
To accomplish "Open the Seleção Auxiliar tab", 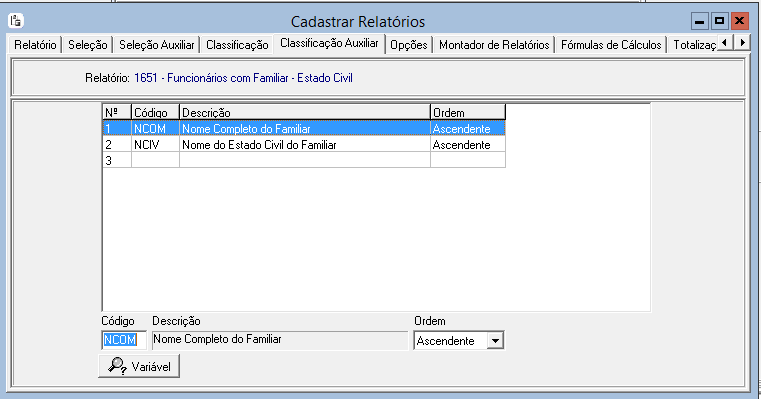I will [x=156, y=45].
